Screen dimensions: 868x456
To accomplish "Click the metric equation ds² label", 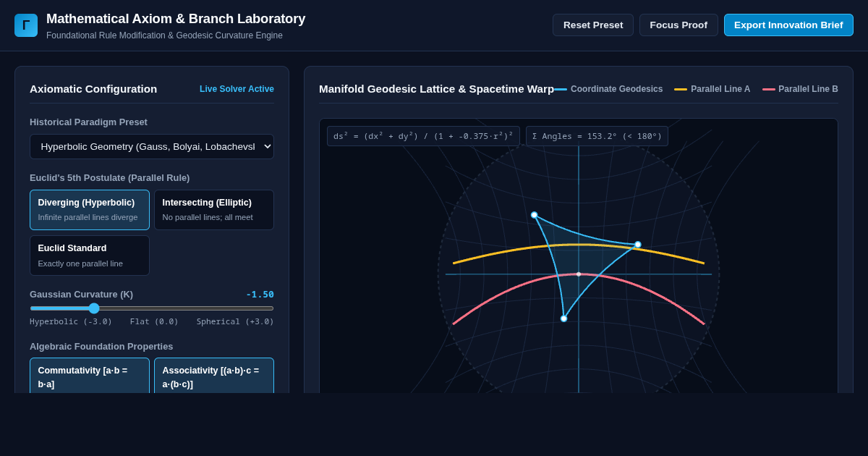I will 423,136.
